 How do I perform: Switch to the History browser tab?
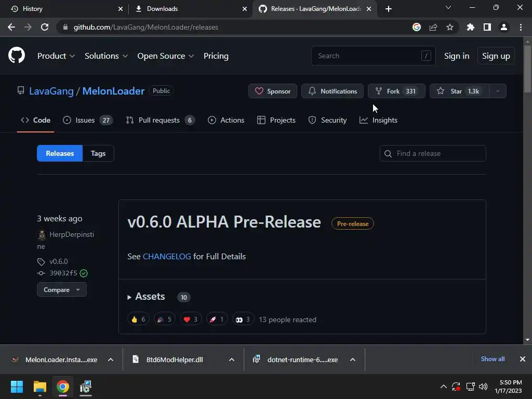[x=64, y=9]
